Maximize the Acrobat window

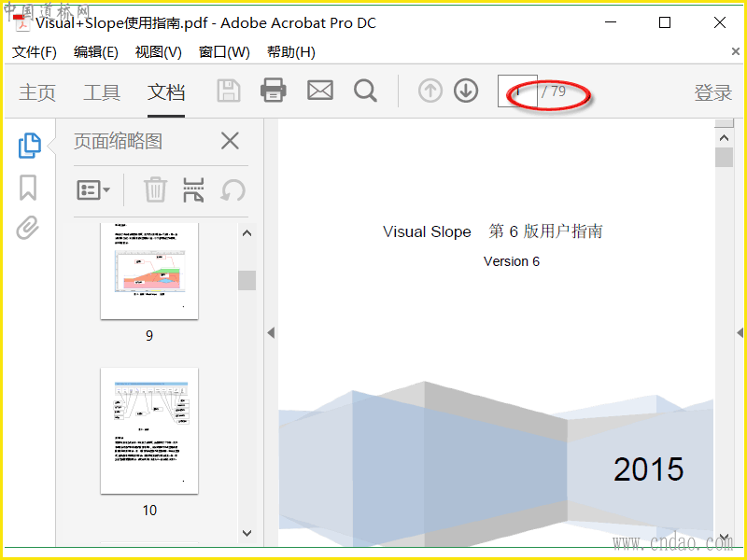pyautogui.click(x=665, y=22)
